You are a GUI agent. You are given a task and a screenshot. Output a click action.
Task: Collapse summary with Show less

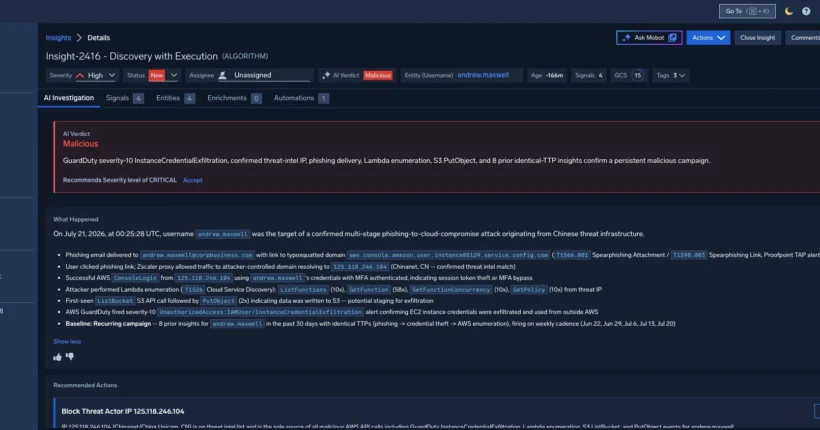coord(67,342)
